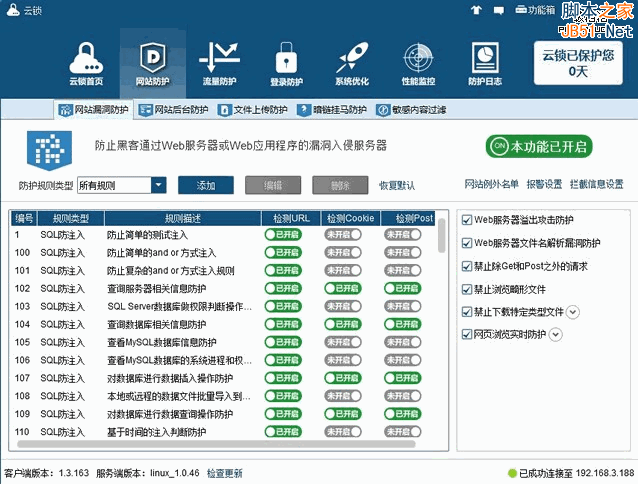This screenshot has width=638, height=484.
Task: Open the 登录防护 lock icon
Action: point(287,59)
